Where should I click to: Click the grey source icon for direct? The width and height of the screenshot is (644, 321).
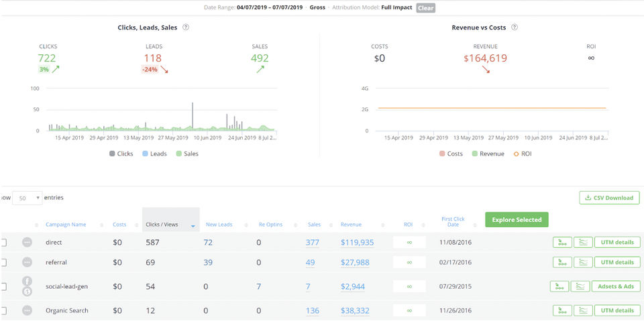(27, 242)
